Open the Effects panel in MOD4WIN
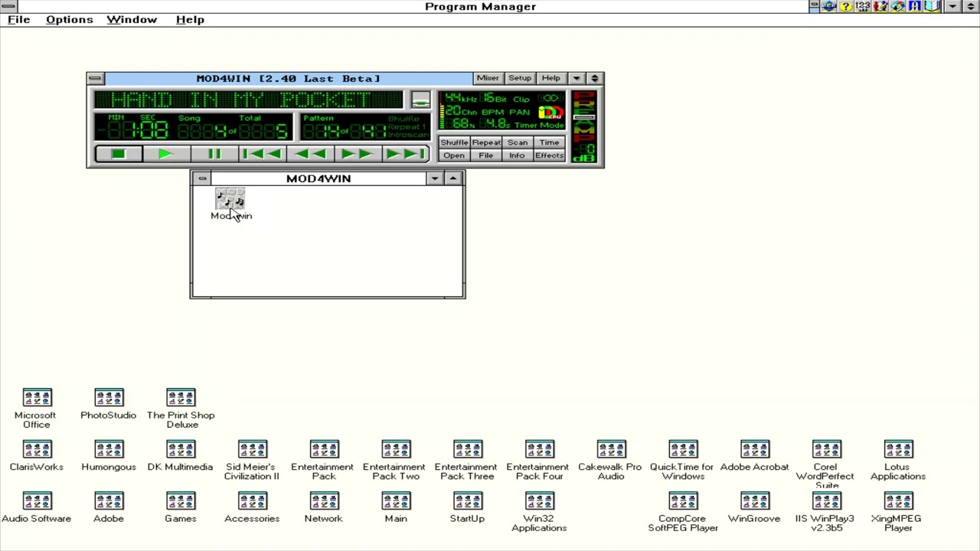 click(549, 155)
